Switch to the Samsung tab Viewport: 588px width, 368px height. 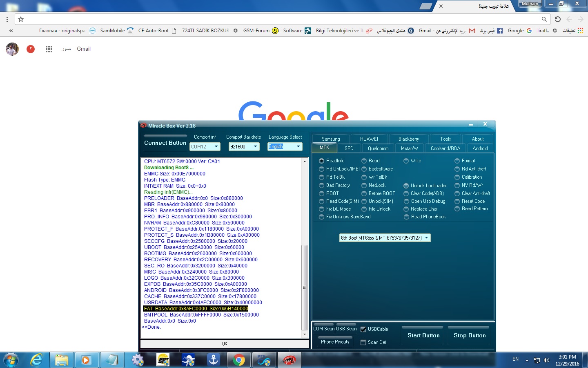point(331,139)
